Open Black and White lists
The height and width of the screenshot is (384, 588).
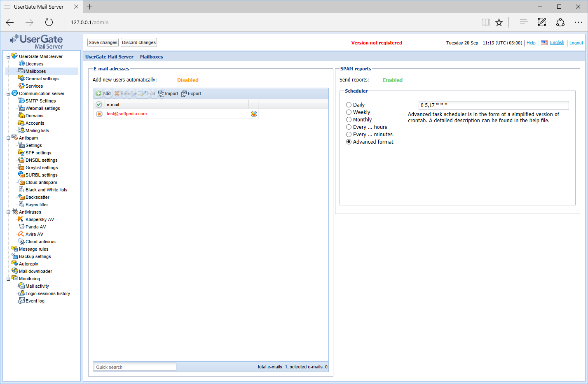click(x=46, y=190)
